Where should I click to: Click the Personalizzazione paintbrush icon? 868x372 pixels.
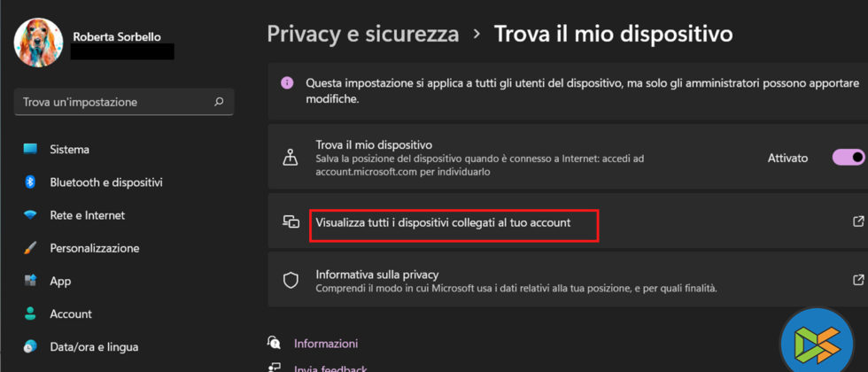[31, 248]
